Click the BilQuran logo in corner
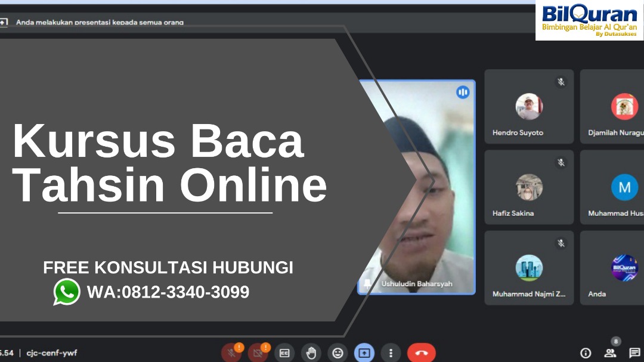Image resolution: width=644 pixels, height=362 pixels. point(589,21)
